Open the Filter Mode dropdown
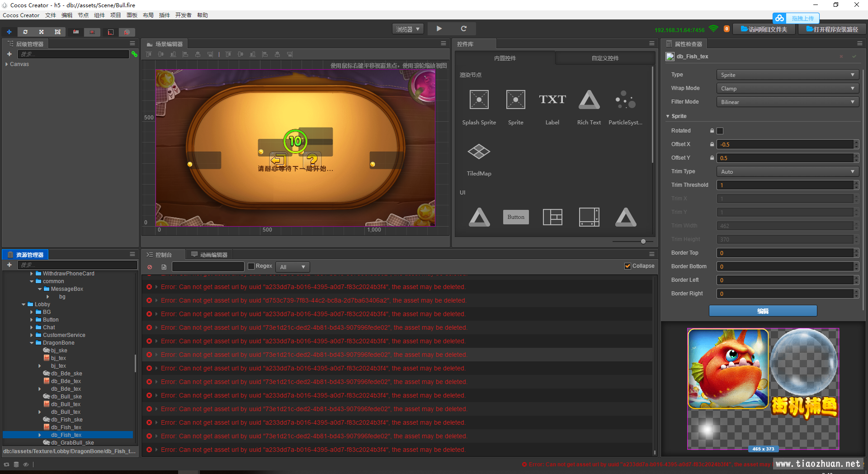Image resolution: width=868 pixels, height=474 pixels. coord(788,102)
